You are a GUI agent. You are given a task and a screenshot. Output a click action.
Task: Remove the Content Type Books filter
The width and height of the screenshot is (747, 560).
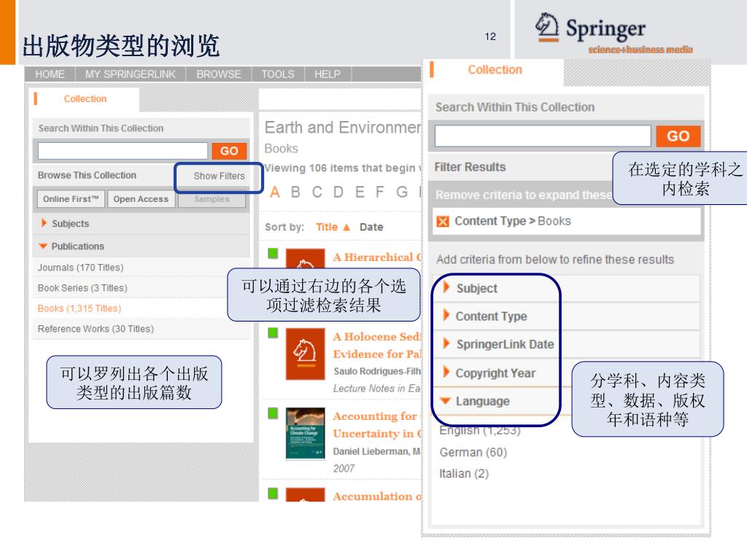coord(443,222)
